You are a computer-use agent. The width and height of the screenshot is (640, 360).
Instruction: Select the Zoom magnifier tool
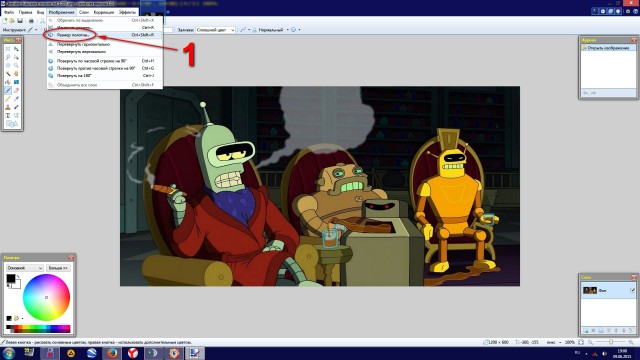point(16,65)
